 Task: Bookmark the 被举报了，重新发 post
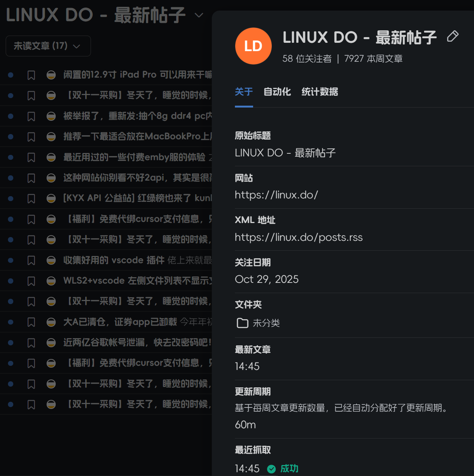coord(31,116)
